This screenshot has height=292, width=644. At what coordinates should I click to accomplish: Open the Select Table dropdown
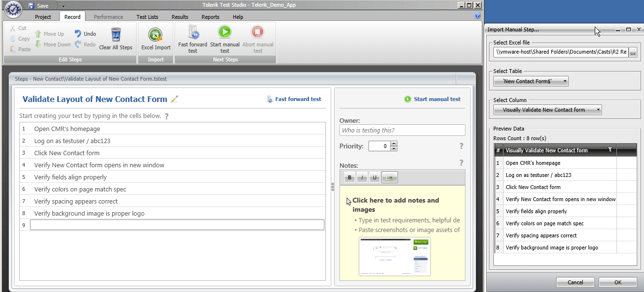tap(531, 81)
